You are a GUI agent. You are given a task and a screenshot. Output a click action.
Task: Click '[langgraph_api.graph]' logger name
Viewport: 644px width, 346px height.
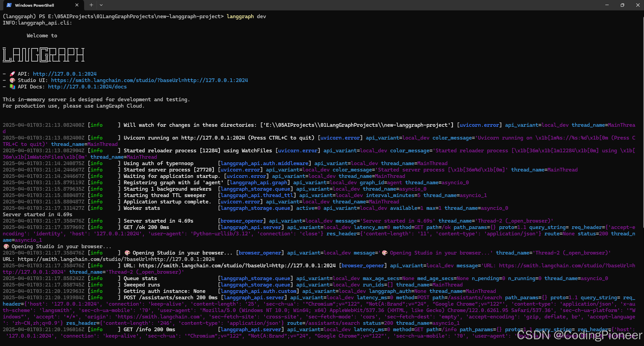(x=258, y=183)
